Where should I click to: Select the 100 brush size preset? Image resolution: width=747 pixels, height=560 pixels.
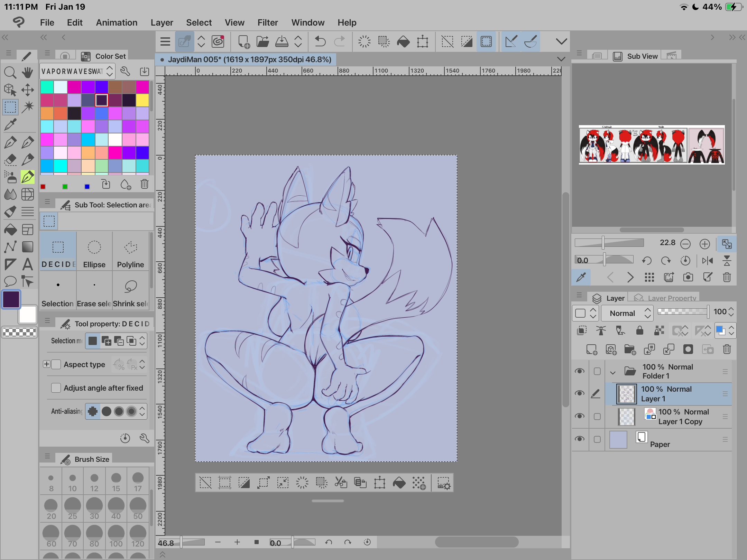[116, 536]
